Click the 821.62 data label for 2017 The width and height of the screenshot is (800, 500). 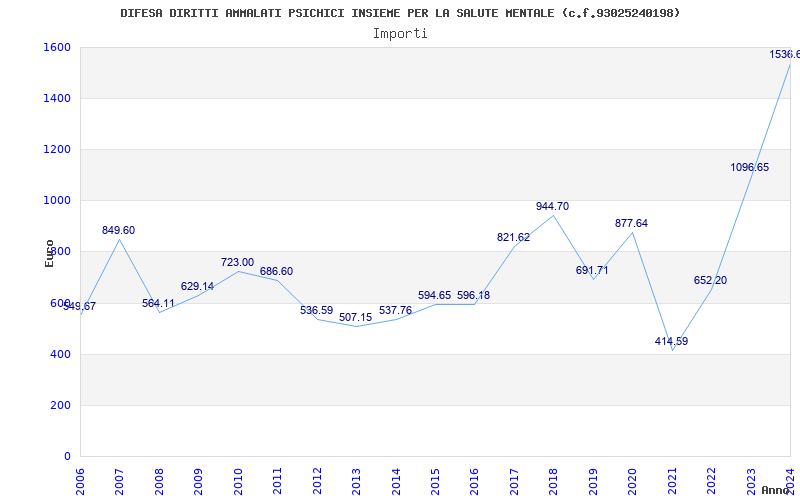pyautogui.click(x=513, y=237)
